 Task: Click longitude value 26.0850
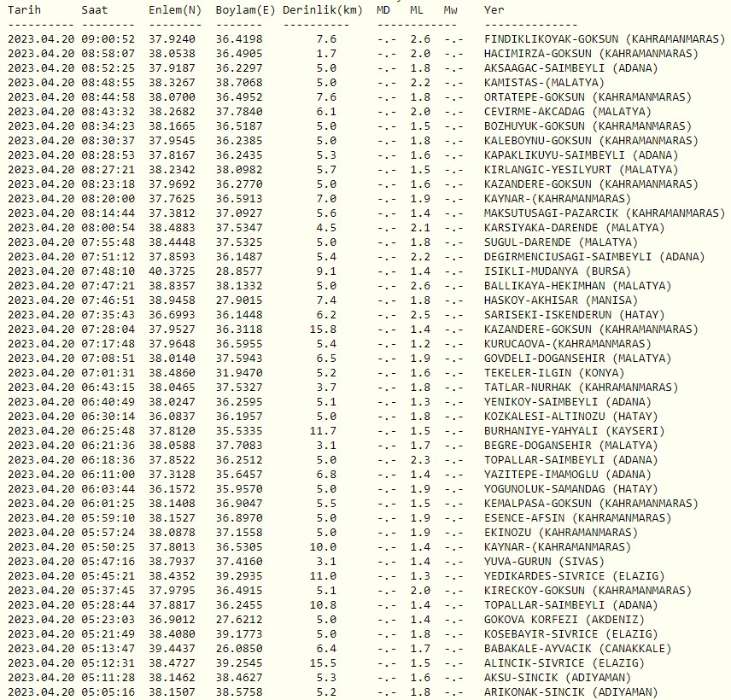(239, 648)
